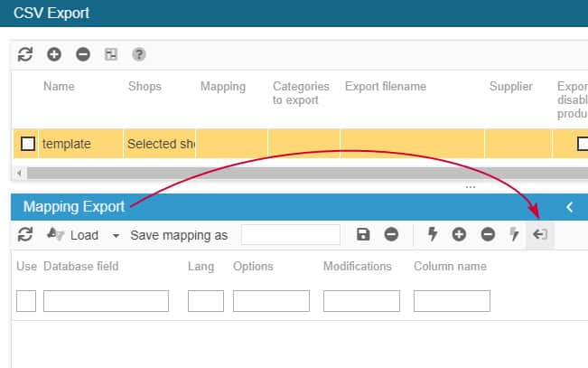This screenshot has width=588, height=368.
Task: Click the import arrow icon in mapping toolbar
Action: [x=540, y=235]
